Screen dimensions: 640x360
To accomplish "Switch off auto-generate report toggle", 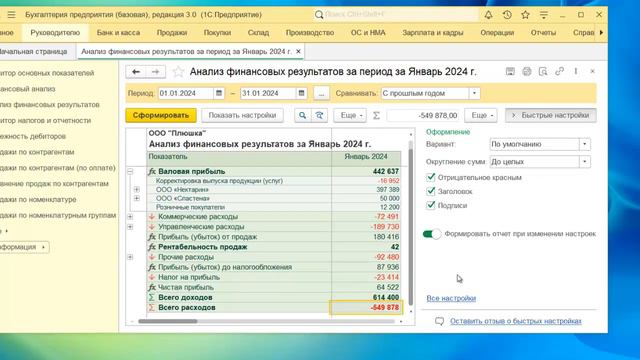I will (432, 234).
